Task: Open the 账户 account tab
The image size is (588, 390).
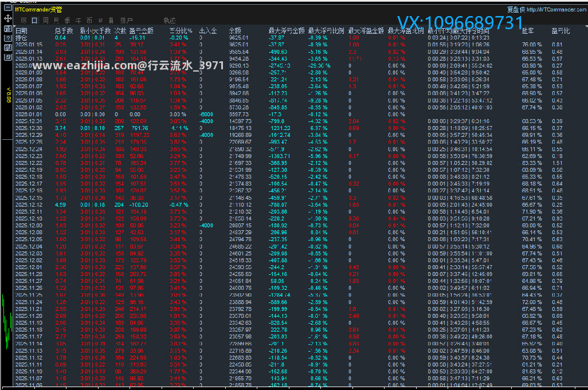Action: [127, 20]
